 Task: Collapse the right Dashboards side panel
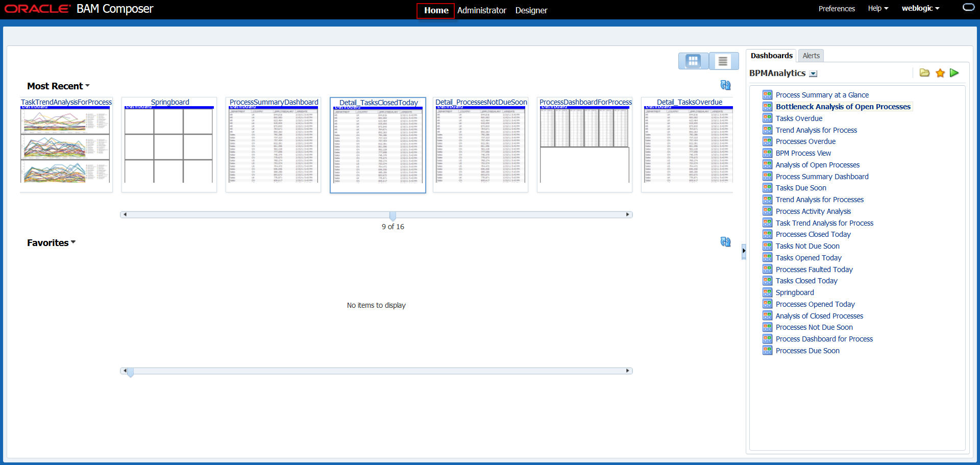click(x=744, y=251)
